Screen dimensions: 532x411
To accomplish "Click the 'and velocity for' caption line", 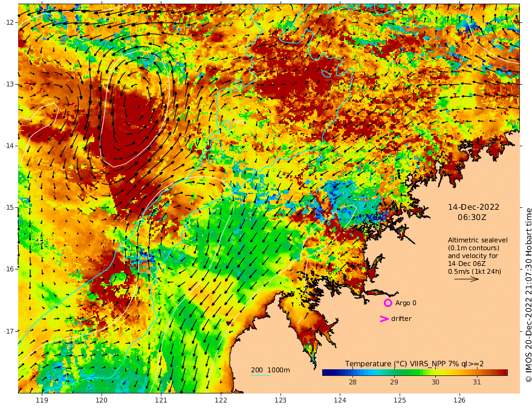I will pos(473,256).
